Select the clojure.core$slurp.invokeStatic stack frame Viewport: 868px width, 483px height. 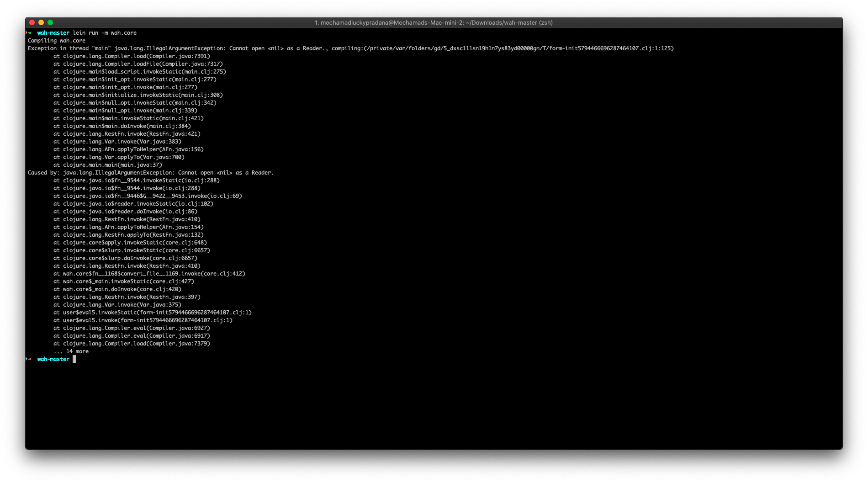pyautogui.click(x=132, y=250)
